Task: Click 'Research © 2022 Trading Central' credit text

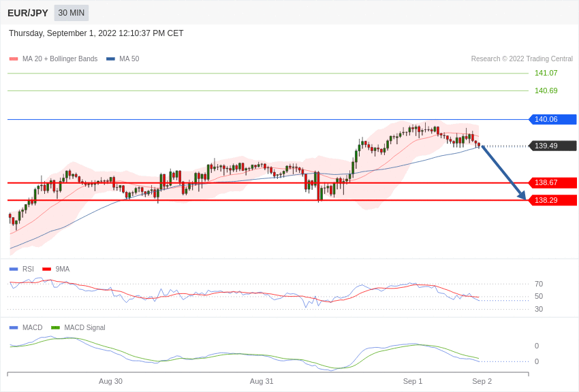Action: coord(522,59)
